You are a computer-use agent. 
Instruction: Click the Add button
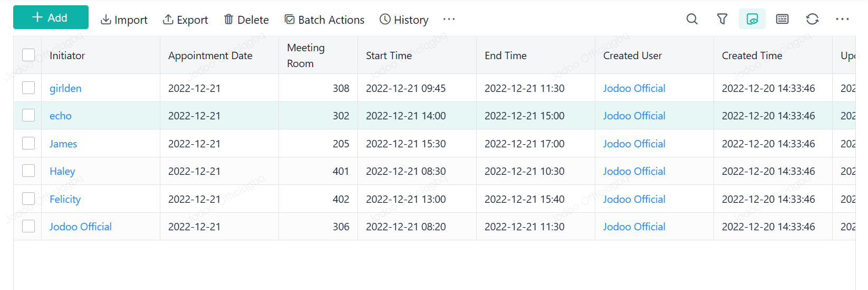point(51,17)
